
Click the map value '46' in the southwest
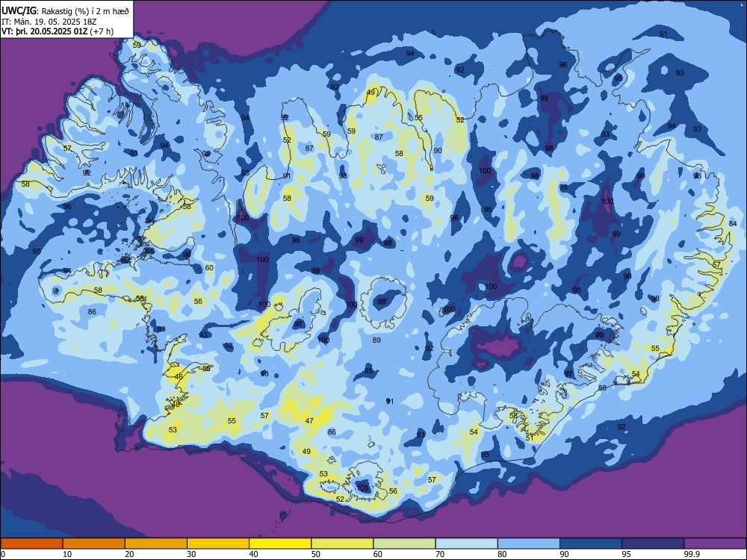pyautogui.click(x=179, y=376)
